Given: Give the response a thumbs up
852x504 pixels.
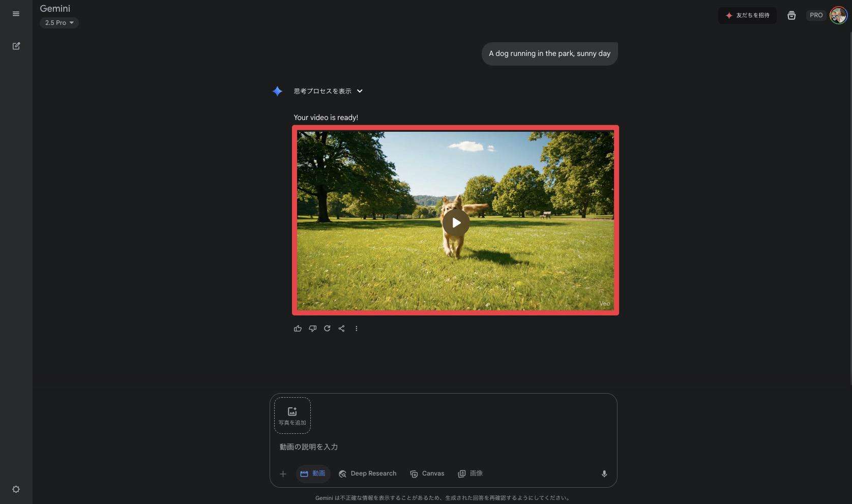Looking at the screenshot, I should click(x=298, y=329).
